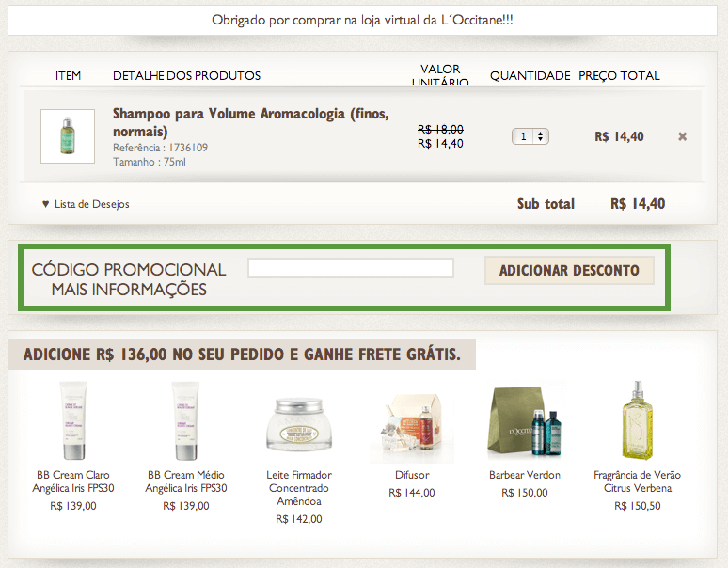Screen dimensions: 728x568
Task: Remove the shampoo item with the X icon
Action: click(x=682, y=136)
